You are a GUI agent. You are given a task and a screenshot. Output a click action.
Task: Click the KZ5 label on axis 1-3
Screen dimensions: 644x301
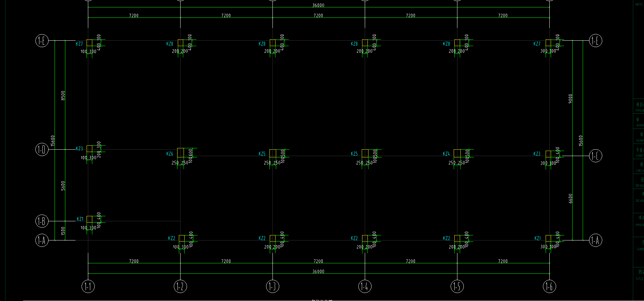click(x=262, y=154)
